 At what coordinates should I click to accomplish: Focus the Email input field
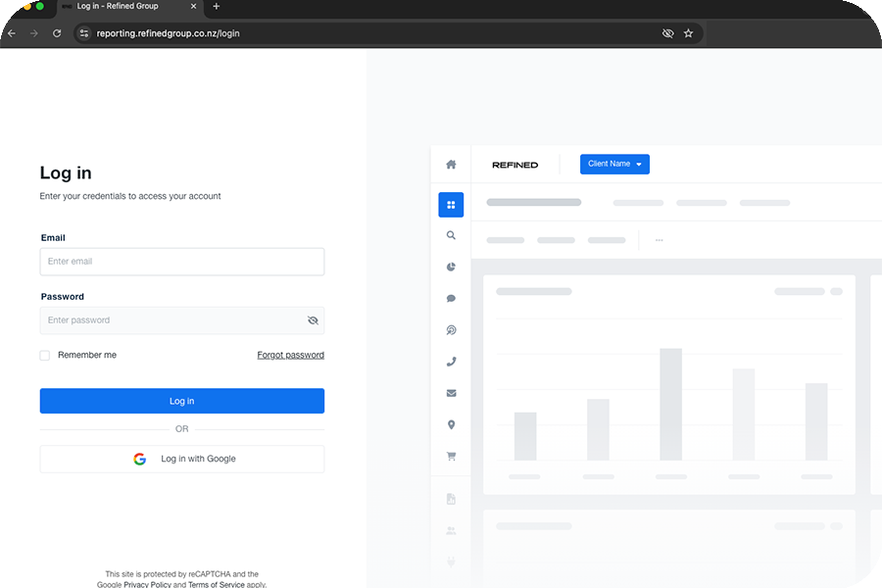(x=182, y=262)
